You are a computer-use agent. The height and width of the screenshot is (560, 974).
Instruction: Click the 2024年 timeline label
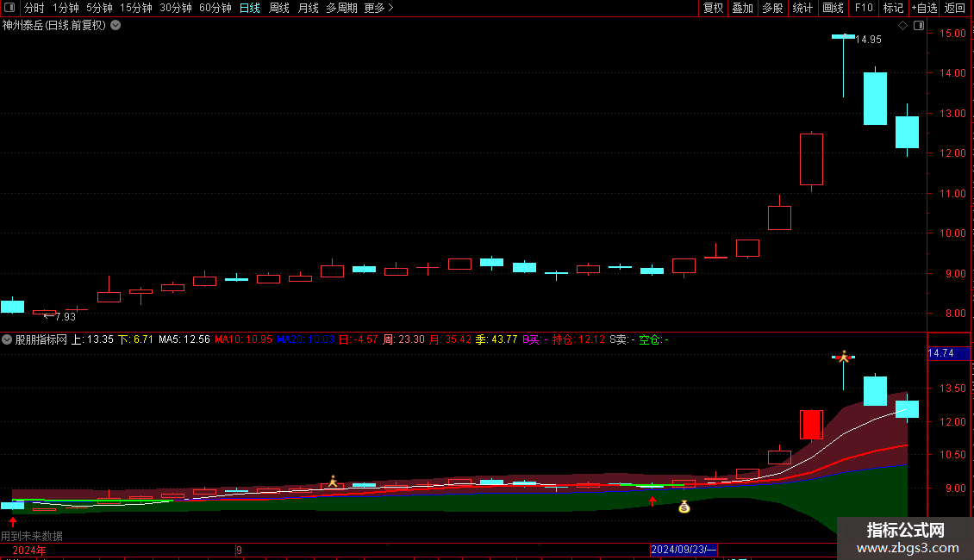29,550
